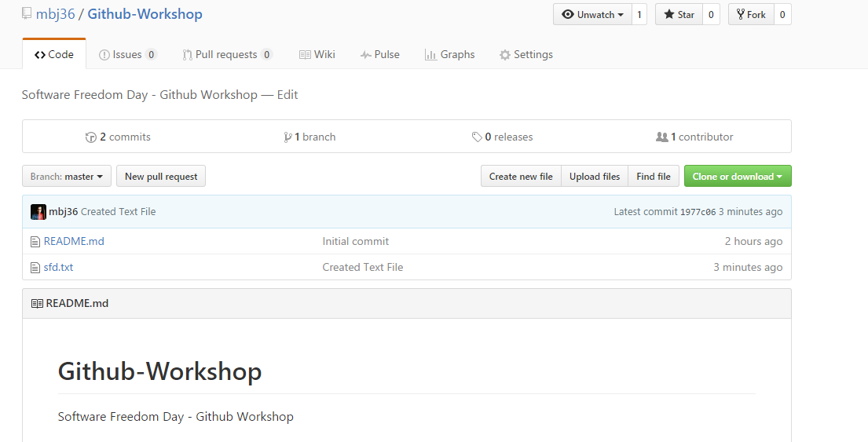The height and width of the screenshot is (442, 868).
Task: Click the book icon on the Wiki tab
Action: coord(305,55)
